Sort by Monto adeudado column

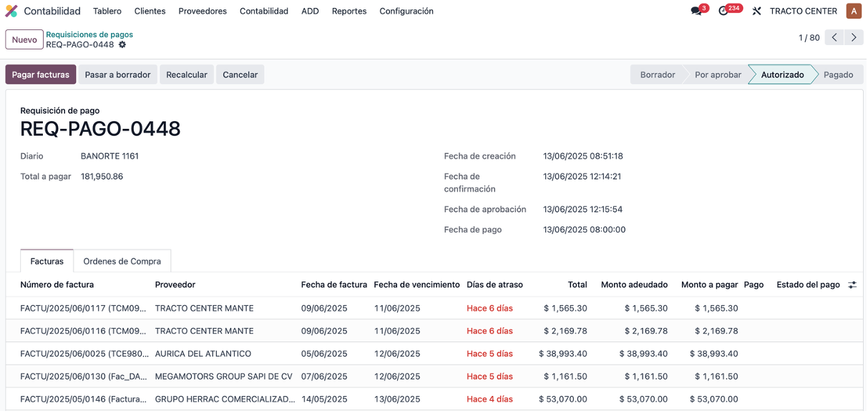pyautogui.click(x=634, y=285)
